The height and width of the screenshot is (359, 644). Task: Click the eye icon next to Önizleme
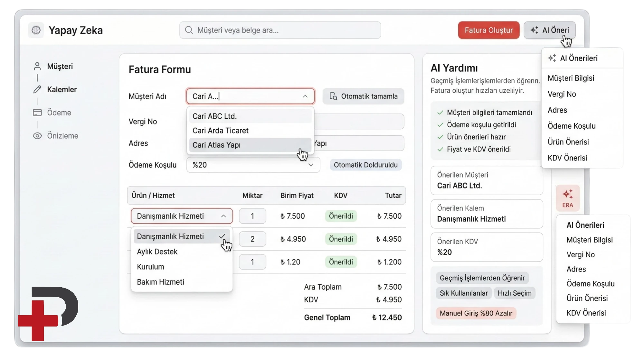[x=37, y=136]
